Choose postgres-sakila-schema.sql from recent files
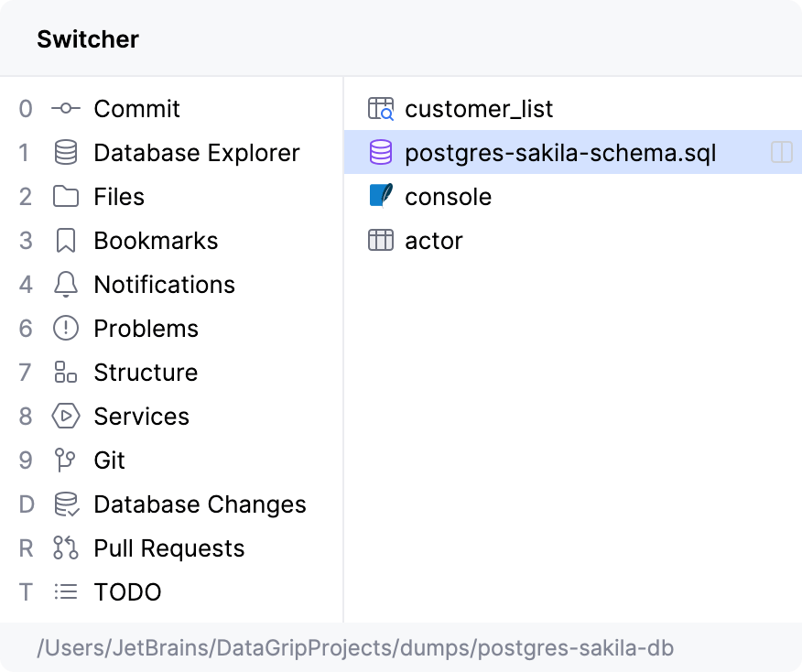Image resolution: width=802 pixels, height=672 pixels. (560, 153)
